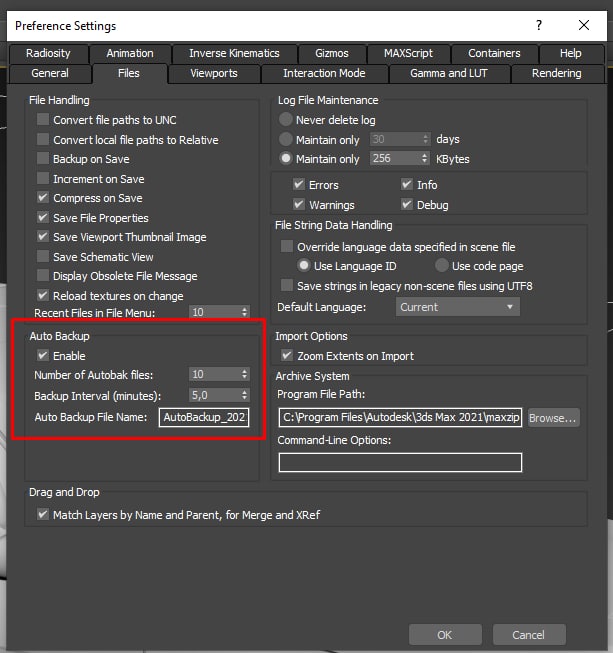Viewport: 613px width, 653px height.
Task: Adjust Number of Autobak files spinner arrows
Action: pos(244,374)
